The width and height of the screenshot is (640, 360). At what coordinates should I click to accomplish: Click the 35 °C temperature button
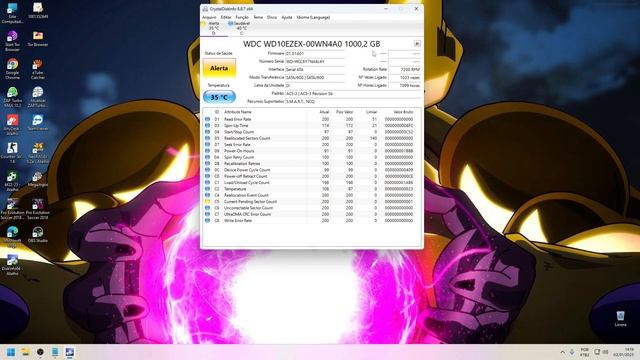tap(219, 97)
